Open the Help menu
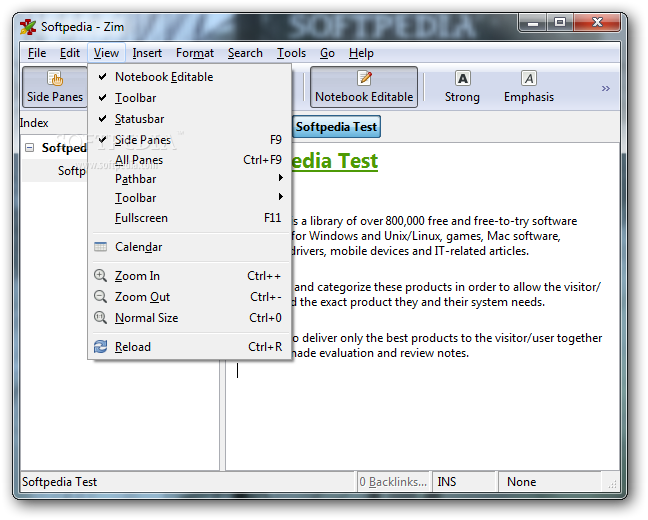 click(x=361, y=53)
